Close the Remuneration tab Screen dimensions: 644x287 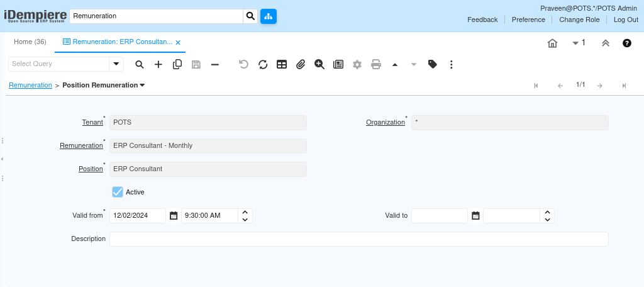point(178,42)
